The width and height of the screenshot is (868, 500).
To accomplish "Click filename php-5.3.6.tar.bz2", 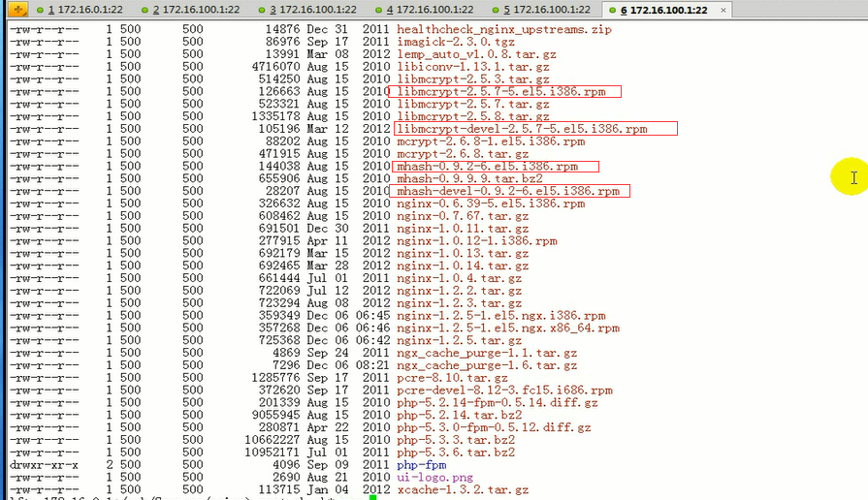I will pos(456,453).
